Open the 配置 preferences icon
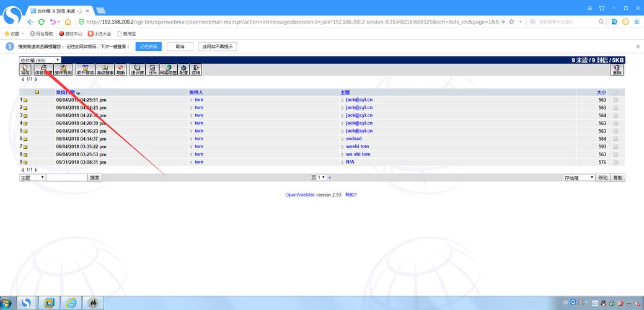The width and height of the screenshot is (644, 310). [x=183, y=70]
